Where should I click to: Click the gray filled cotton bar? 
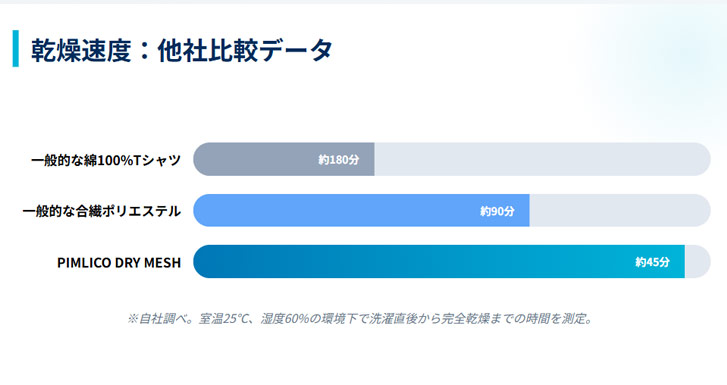coord(284,159)
